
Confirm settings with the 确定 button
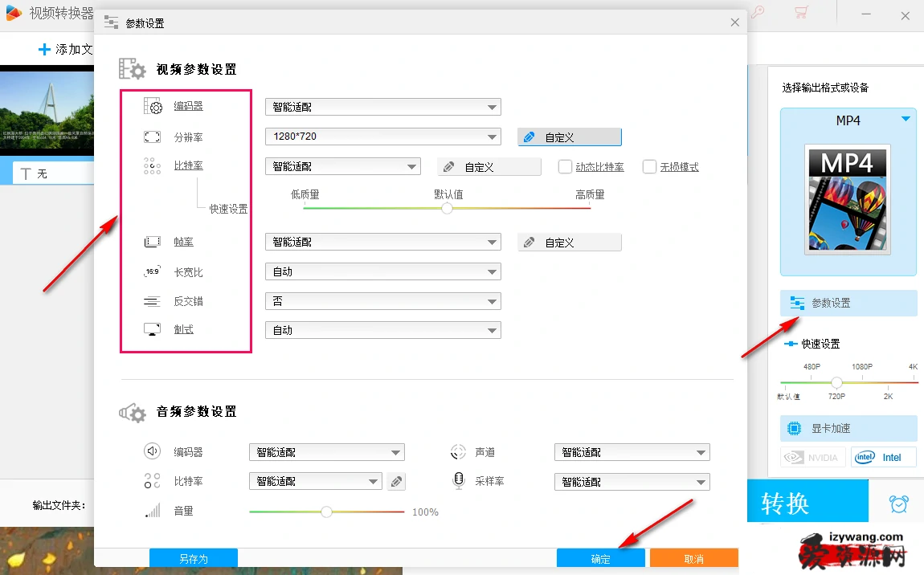pos(600,559)
